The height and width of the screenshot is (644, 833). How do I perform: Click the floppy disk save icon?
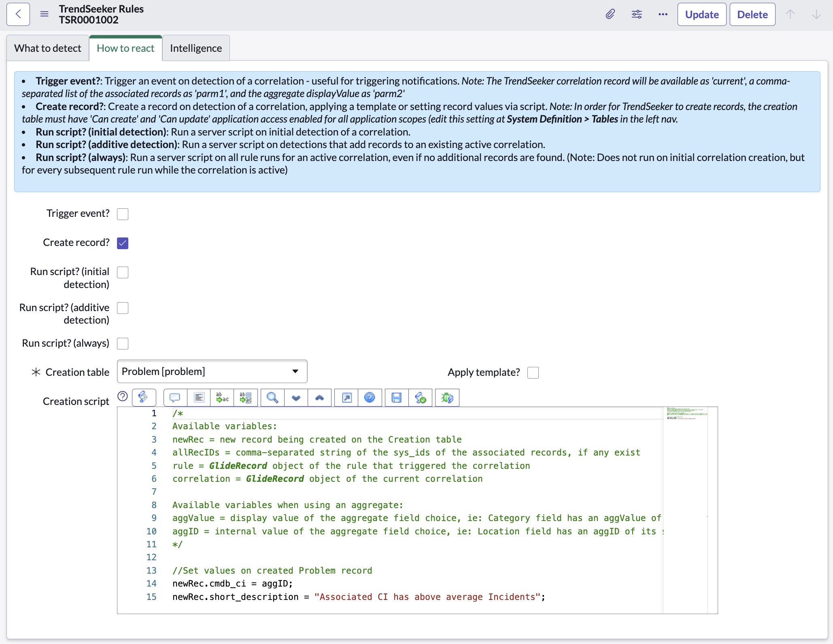[x=397, y=398]
